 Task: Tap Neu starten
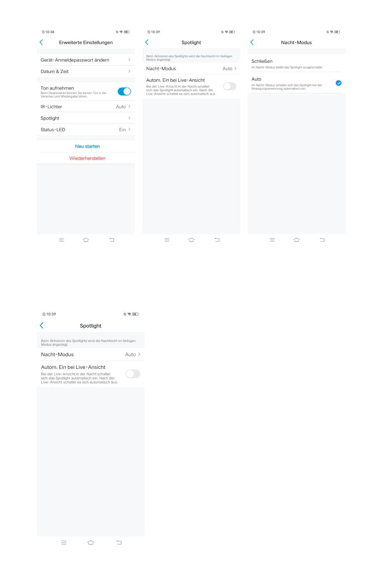click(x=87, y=146)
